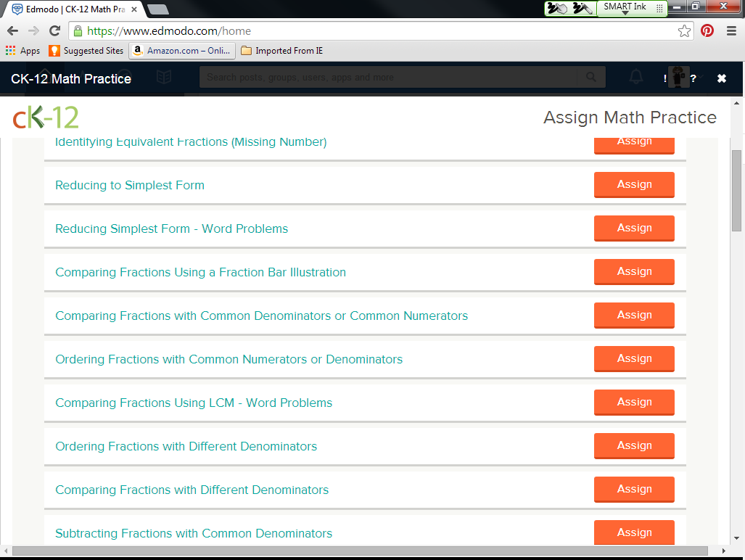Viewport: 745px width, 560px height.
Task: Click the vertical scrollbar thumb
Action: [736, 191]
